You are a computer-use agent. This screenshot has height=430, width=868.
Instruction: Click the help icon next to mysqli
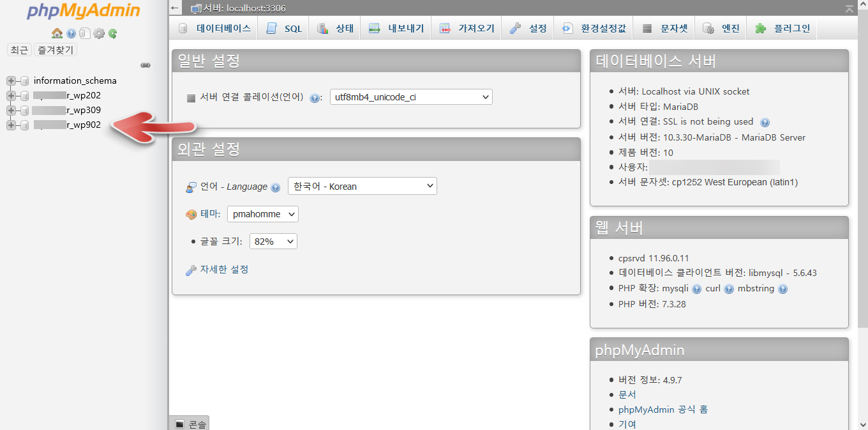(x=696, y=289)
